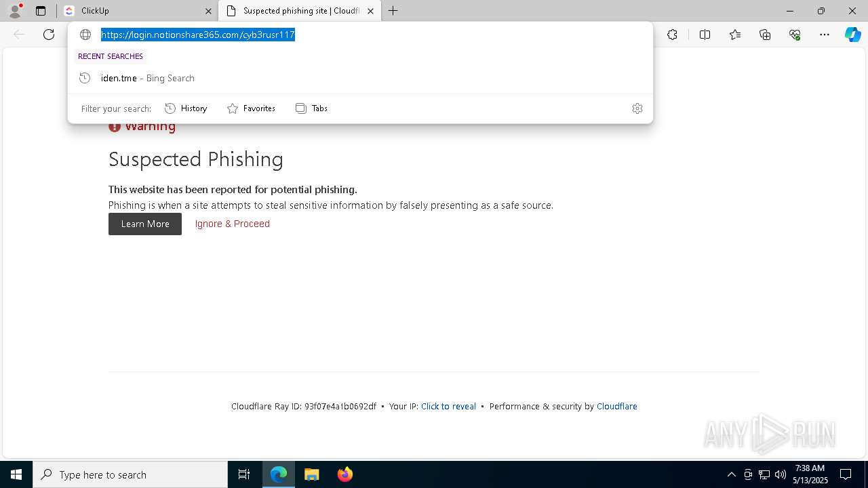Filter search by Tabs
This screenshot has width=868, height=488.
tap(311, 108)
